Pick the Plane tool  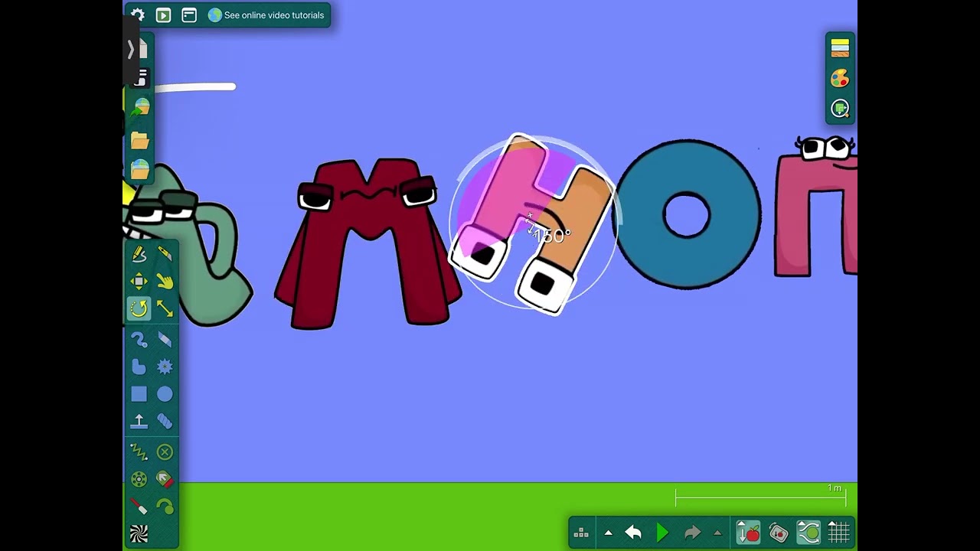tap(139, 421)
